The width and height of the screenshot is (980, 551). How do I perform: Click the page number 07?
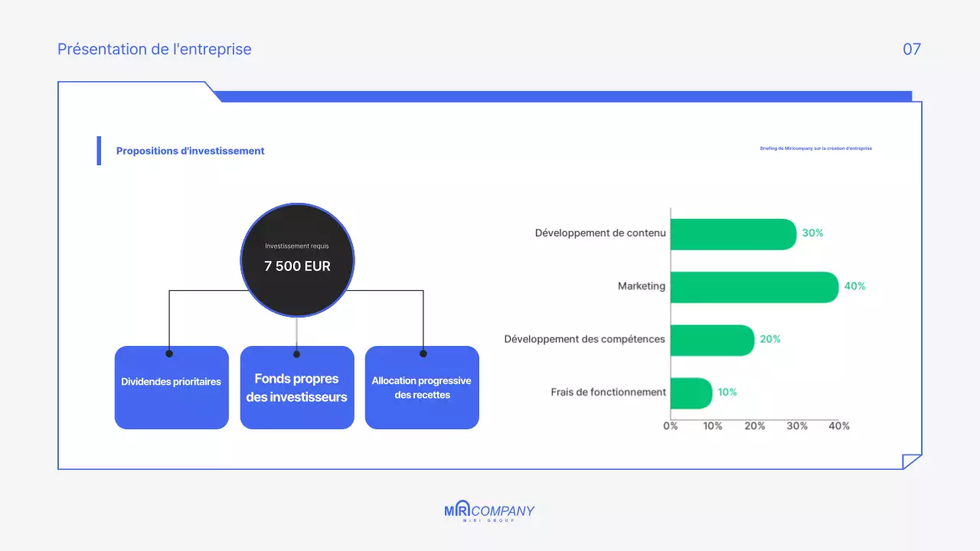[912, 49]
